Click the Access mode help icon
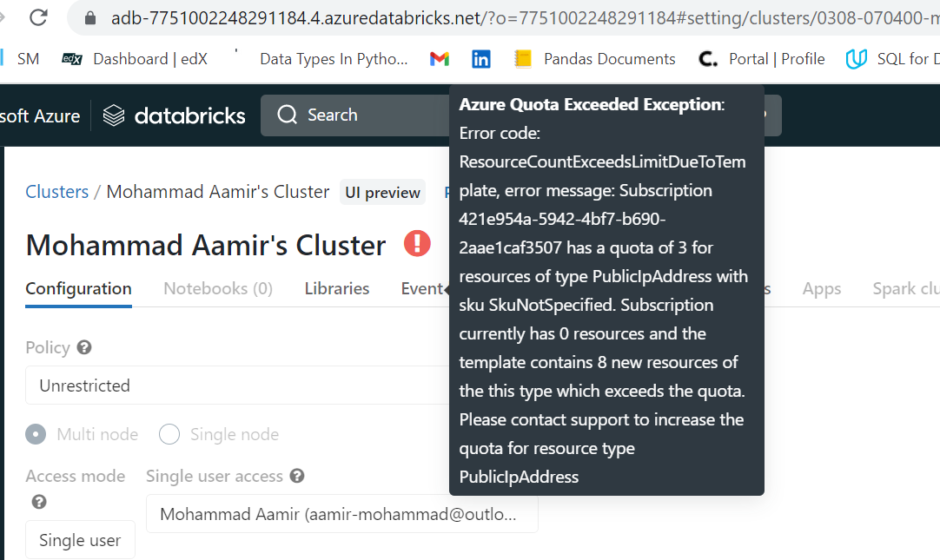Screen dimensions: 940x560 click(x=39, y=502)
